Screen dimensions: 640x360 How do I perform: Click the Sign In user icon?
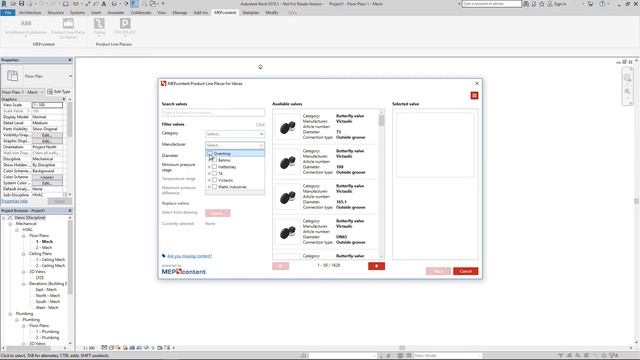click(x=550, y=4)
